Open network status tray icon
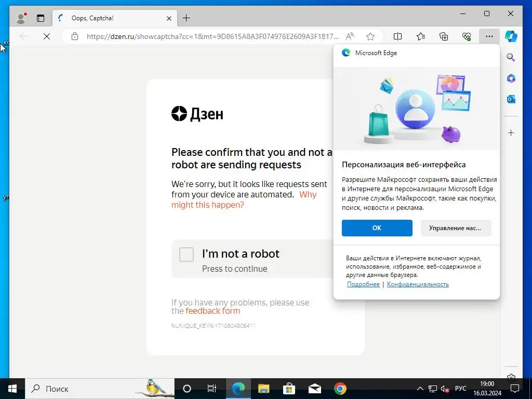This screenshot has width=532, height=399. (433, 389)
